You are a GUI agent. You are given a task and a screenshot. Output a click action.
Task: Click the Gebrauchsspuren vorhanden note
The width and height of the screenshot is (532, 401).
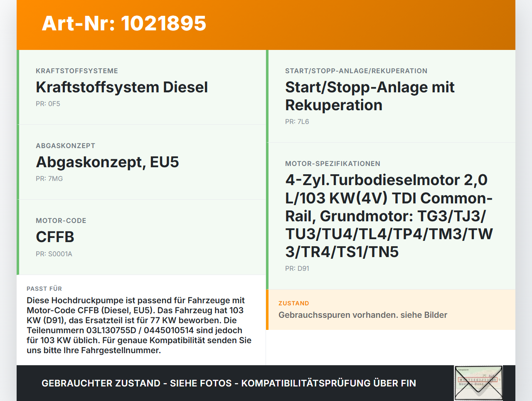pyautogui.click(x=364, y=315)
